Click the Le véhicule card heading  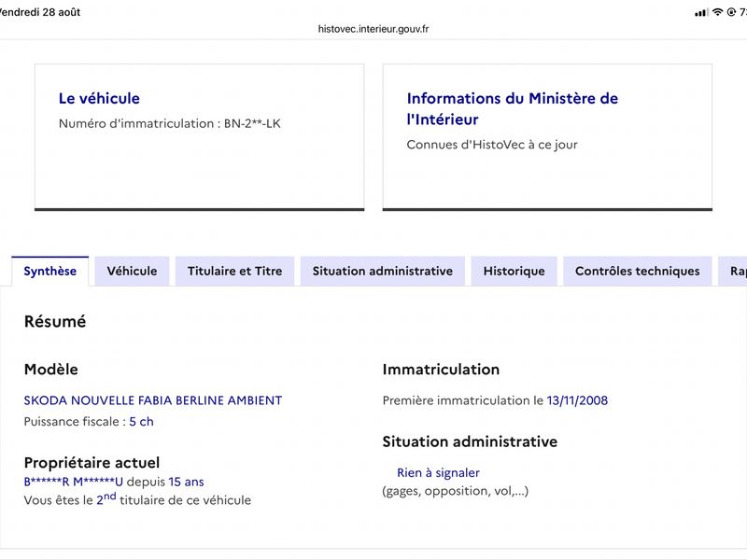point(99,98)
